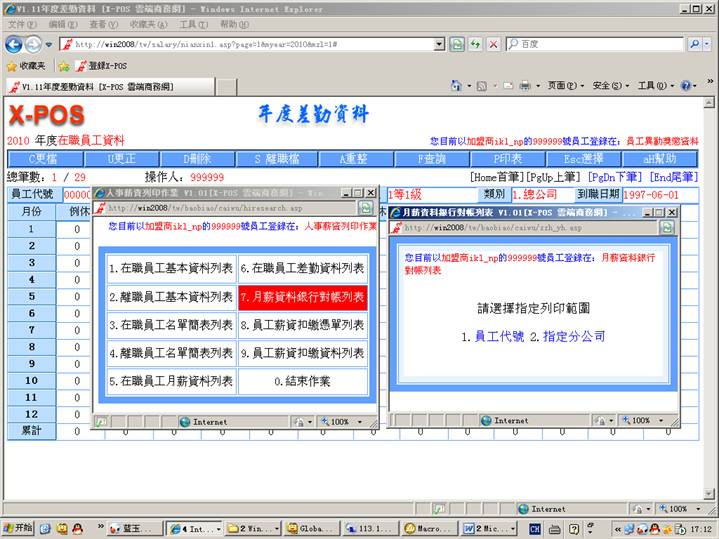Viewport: 719px width, 539px height.
Task: Click the printer icon in IE command bar
Action: click(525, 86)
